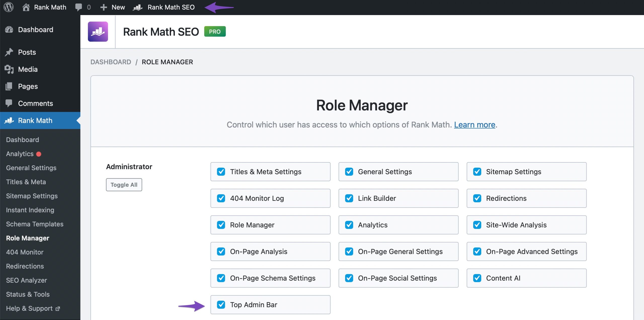Uncheck Titles & Meta Settings checkbox
644x320 pixels.
[x=221, y=172]
